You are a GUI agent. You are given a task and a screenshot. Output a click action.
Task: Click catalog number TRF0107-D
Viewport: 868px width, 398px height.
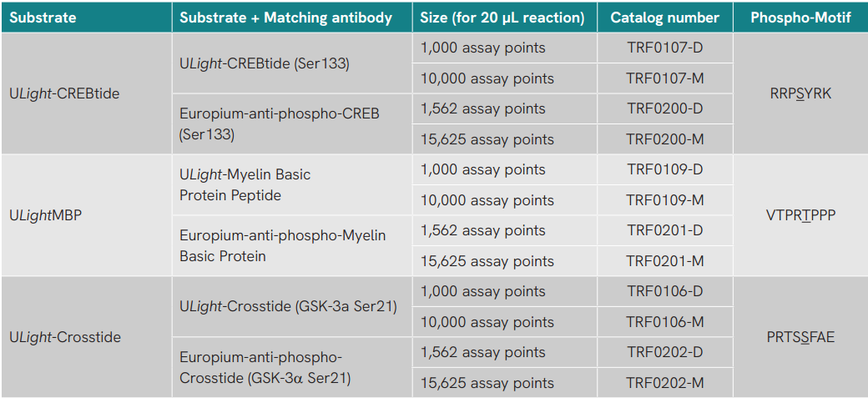pos(665,48)
